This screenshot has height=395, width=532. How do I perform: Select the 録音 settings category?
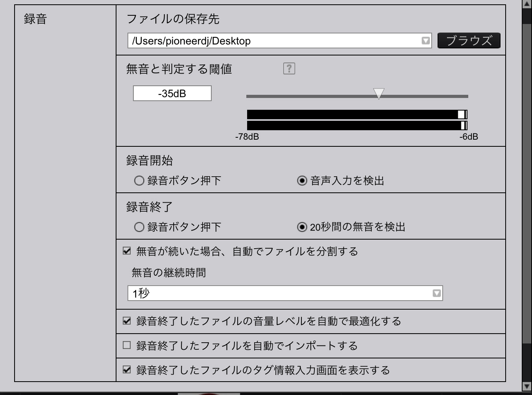(x=35, y=19)
